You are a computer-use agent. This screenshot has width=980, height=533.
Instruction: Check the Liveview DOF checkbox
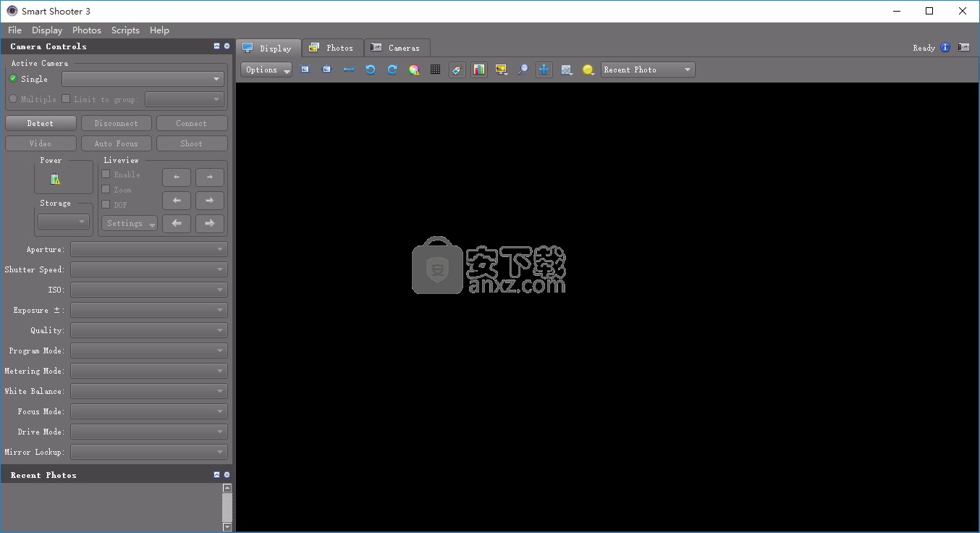click(x=106, y=204)
